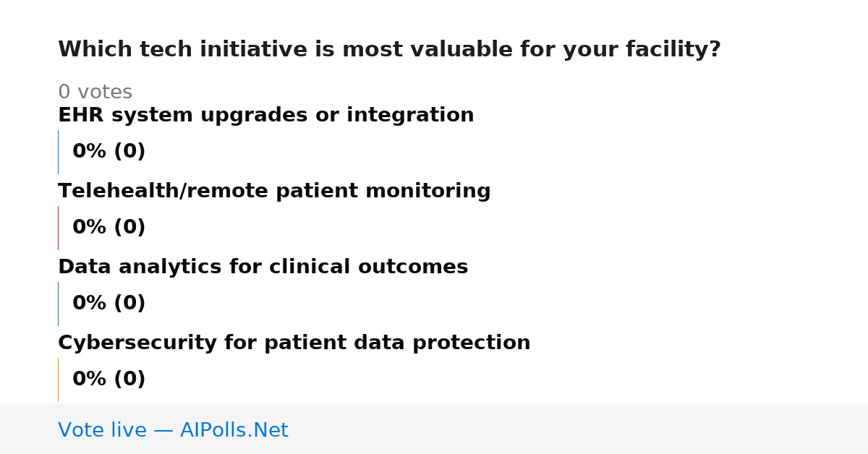Click the 0% (0) result under Data analytics
868x454 pixels.
click(109, 304)
